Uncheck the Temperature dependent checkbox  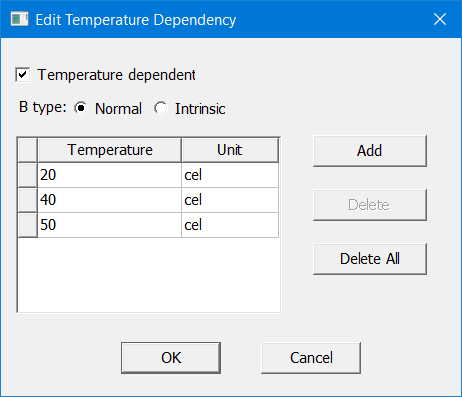click(x=23, y=75)
